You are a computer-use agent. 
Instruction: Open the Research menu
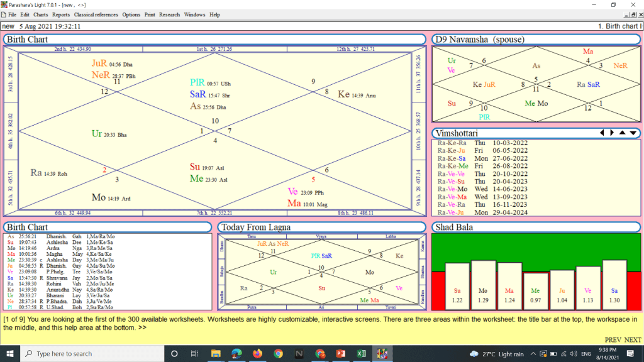point(169,14)
